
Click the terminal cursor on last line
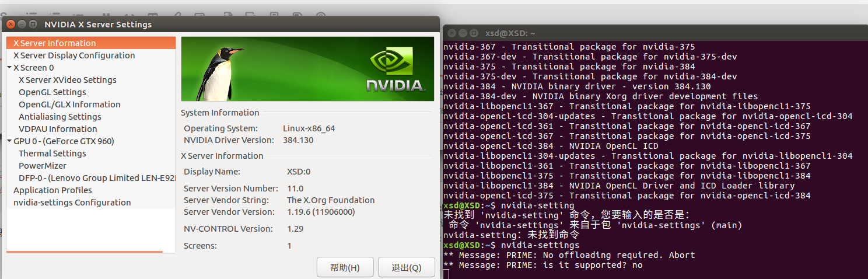point(446,274)
